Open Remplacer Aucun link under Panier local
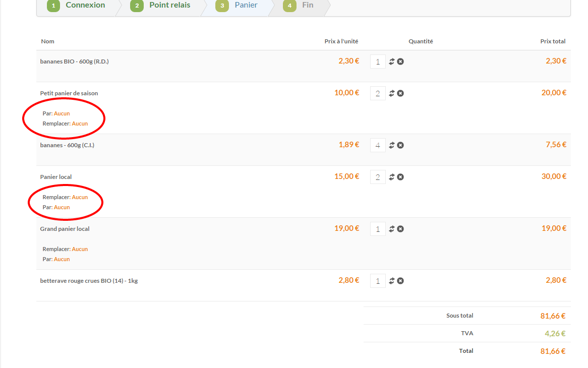 pyautogui.click(x=80, y=197)
